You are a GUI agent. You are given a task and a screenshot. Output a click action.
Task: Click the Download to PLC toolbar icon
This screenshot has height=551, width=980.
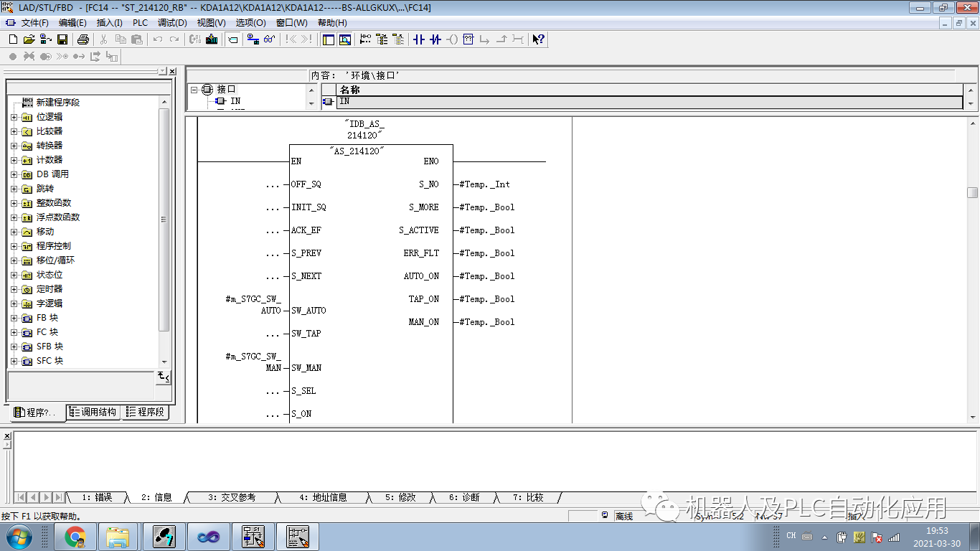coord(212,39)
